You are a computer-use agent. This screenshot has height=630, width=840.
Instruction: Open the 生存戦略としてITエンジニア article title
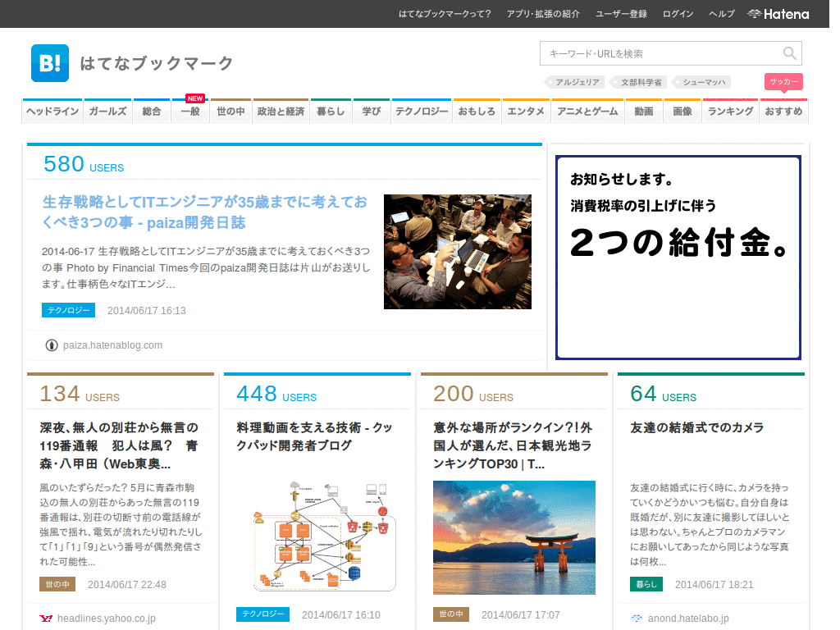[204, 212]
